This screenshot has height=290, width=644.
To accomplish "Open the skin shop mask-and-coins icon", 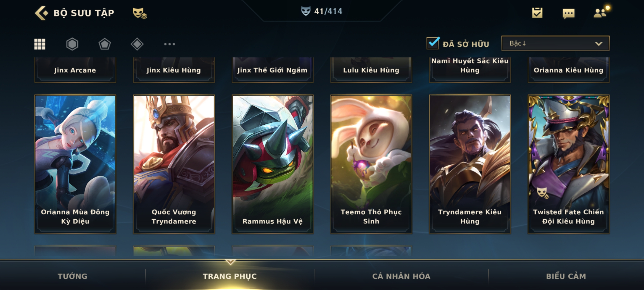I will (140, 13).
